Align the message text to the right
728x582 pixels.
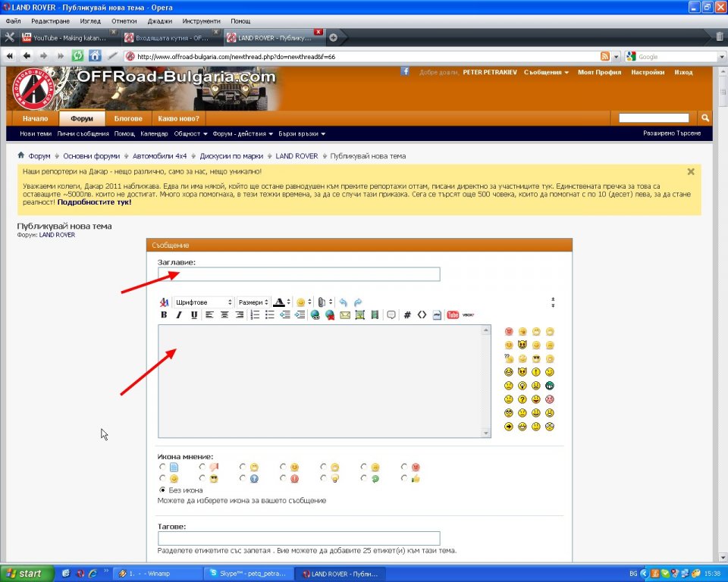pos(240,315)
